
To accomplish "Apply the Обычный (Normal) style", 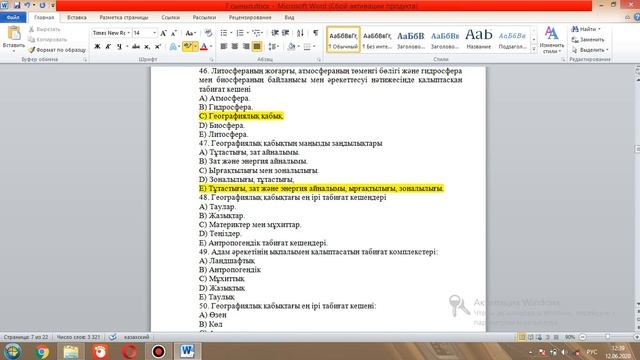I will (x=343, y=40).
